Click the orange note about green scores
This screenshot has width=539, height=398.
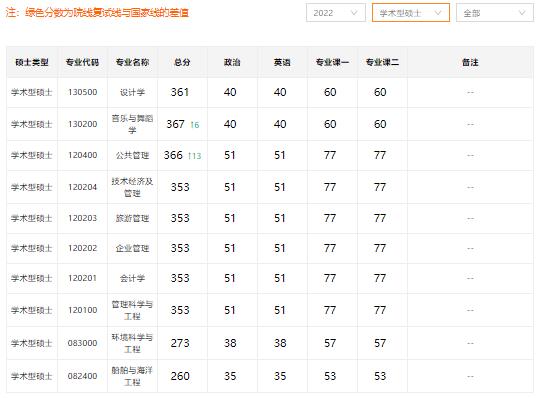tap(97, 13)
